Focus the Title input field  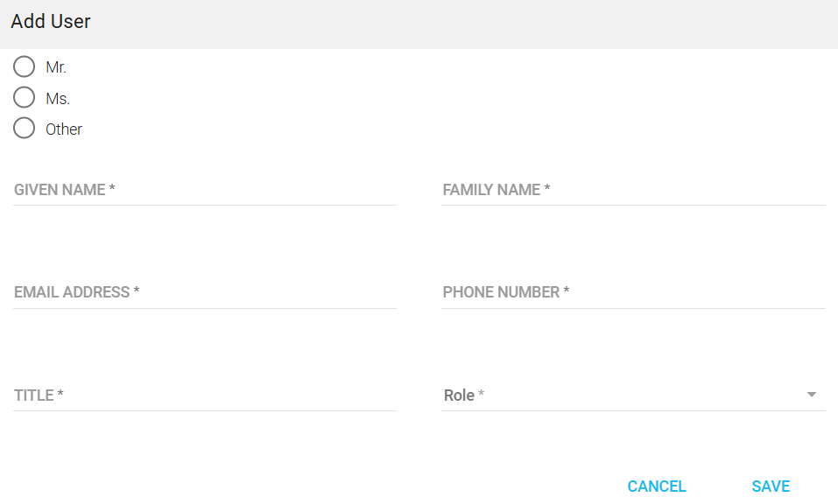click(x=205, y=395)
